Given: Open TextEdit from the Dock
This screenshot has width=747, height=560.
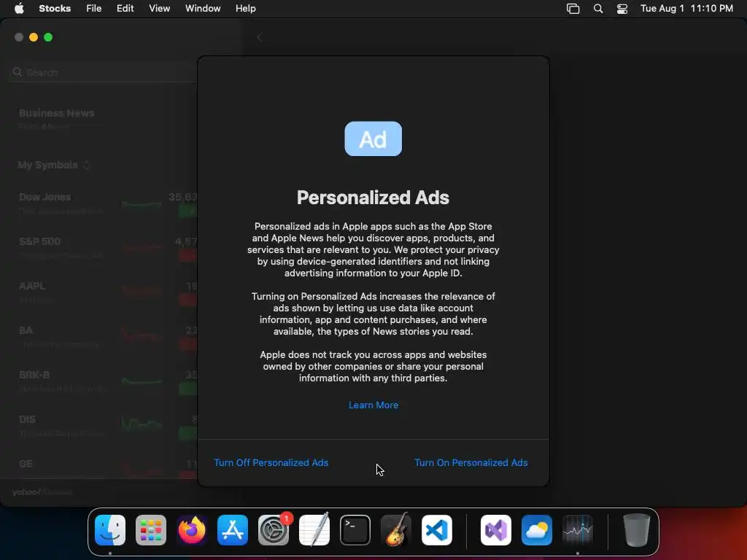Looking at the screenshot, I should point(314,530).
